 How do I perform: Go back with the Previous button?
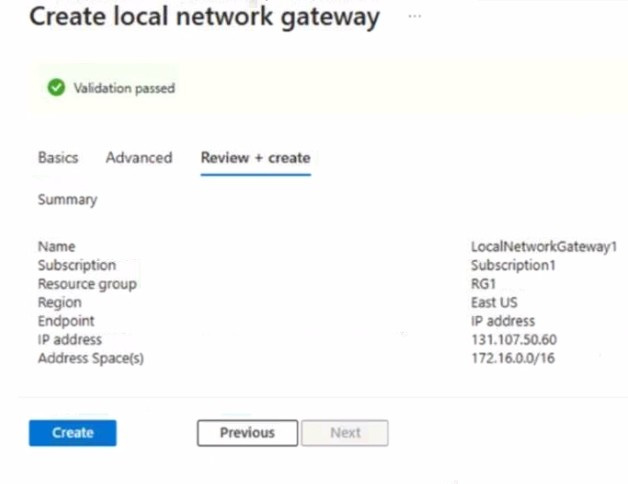click(x=248, y=433)
